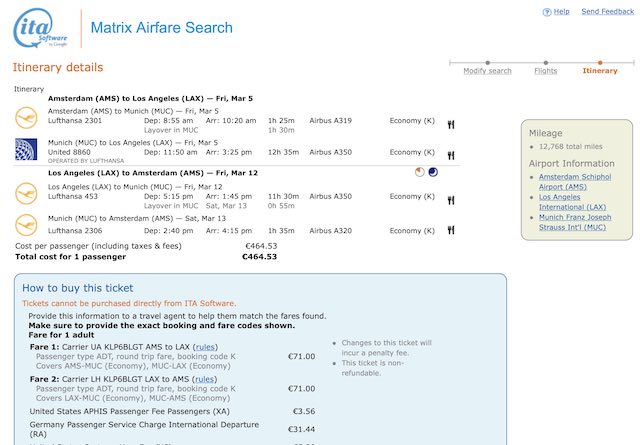Click United 8860 flight number

tap(69, 152)
